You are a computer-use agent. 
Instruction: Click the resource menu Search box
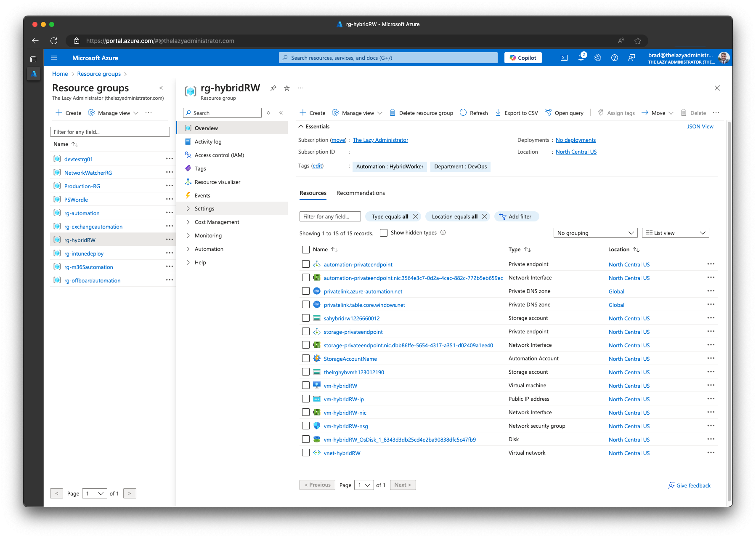coord(222,113)
